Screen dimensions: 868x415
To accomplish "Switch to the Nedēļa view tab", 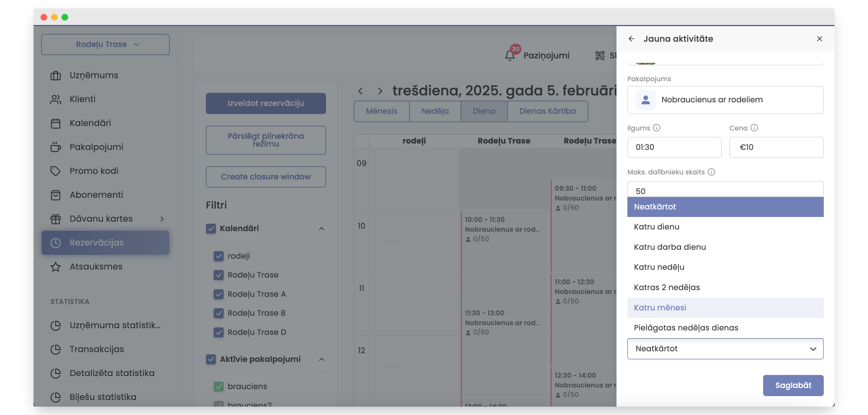I will [x=435, y=111].
